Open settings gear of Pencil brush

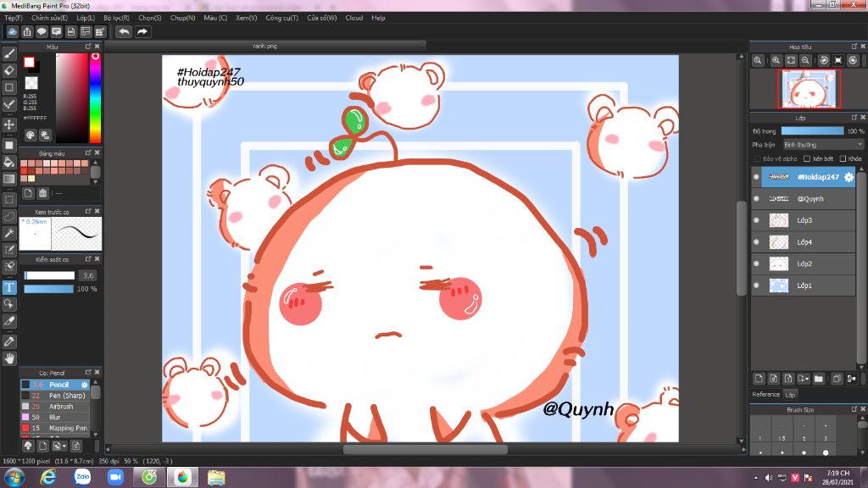[85, 385]
